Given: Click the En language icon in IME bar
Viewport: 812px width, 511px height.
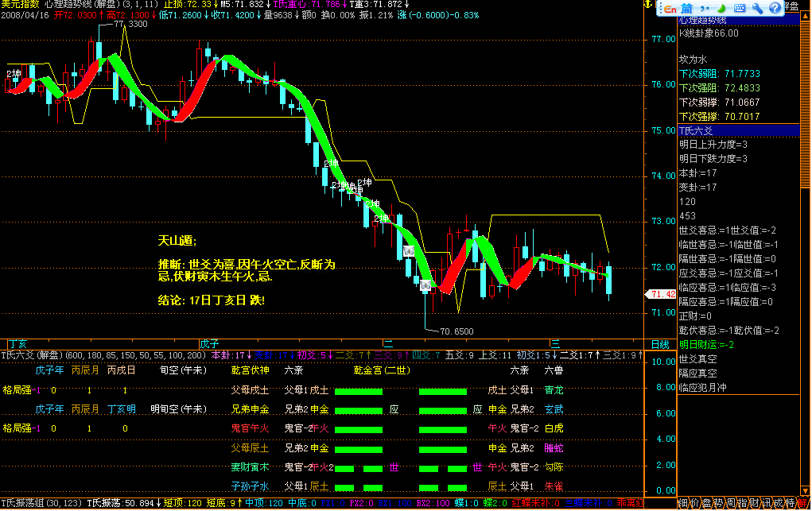Looking at the screenshot, I should (670, 8).
